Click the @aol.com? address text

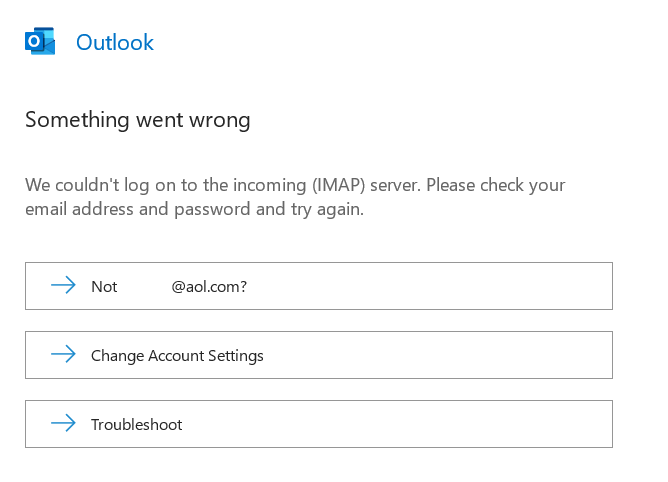[209, 287]
